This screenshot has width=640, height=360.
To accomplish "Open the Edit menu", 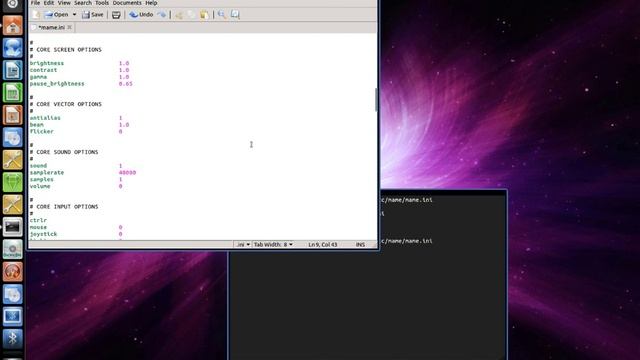I will coord(49,3).
